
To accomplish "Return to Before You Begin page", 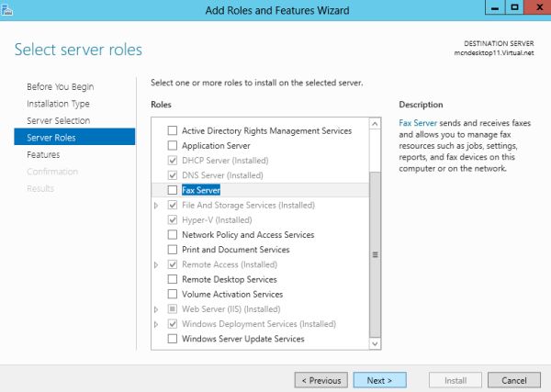I will coord(60,87).
